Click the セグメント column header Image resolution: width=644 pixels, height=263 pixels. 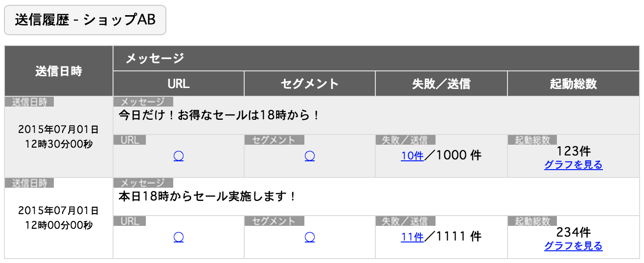[x=310, y=84]
